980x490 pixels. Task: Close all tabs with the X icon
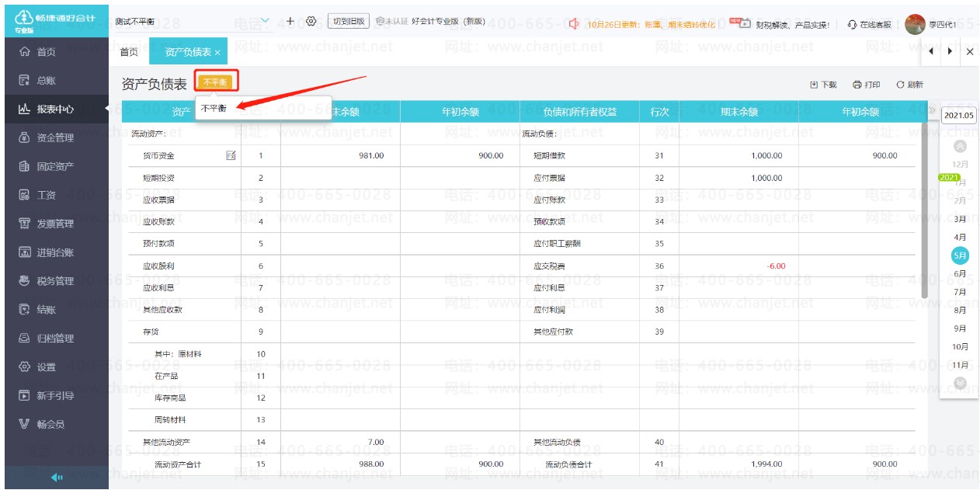tap(969, 51)
